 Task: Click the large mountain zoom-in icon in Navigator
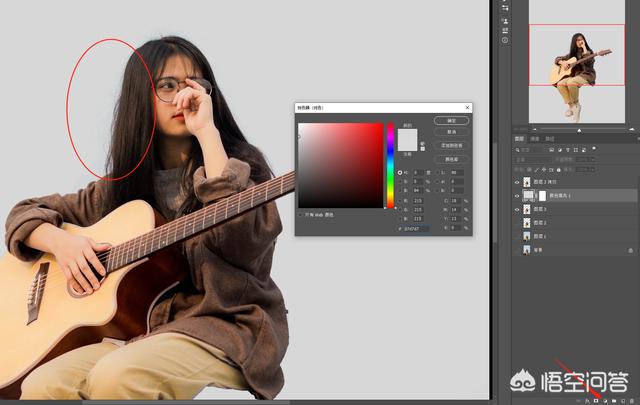632,130
